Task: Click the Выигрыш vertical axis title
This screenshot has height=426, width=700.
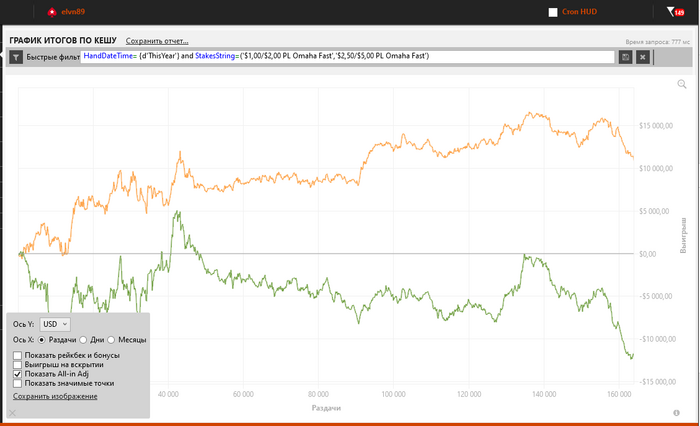Action: point(683,235)
